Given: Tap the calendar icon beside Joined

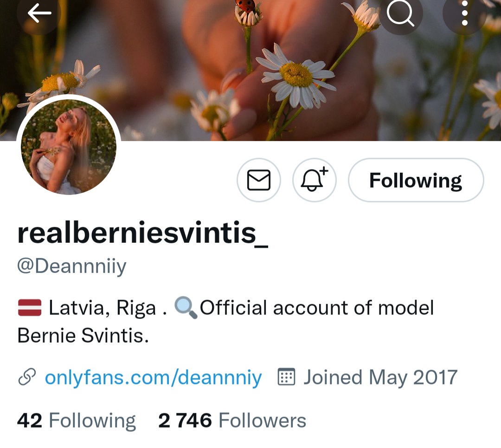Looking at the screenshot, I should click(x=286, y=377).
